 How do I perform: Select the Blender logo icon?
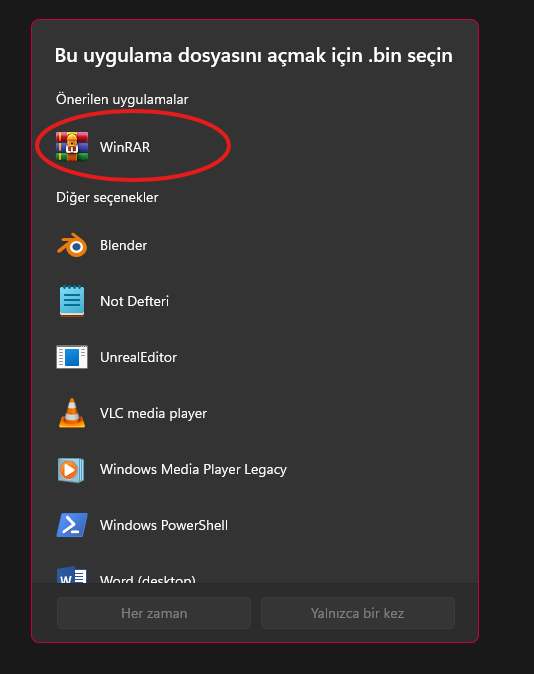tap(72, 245)
